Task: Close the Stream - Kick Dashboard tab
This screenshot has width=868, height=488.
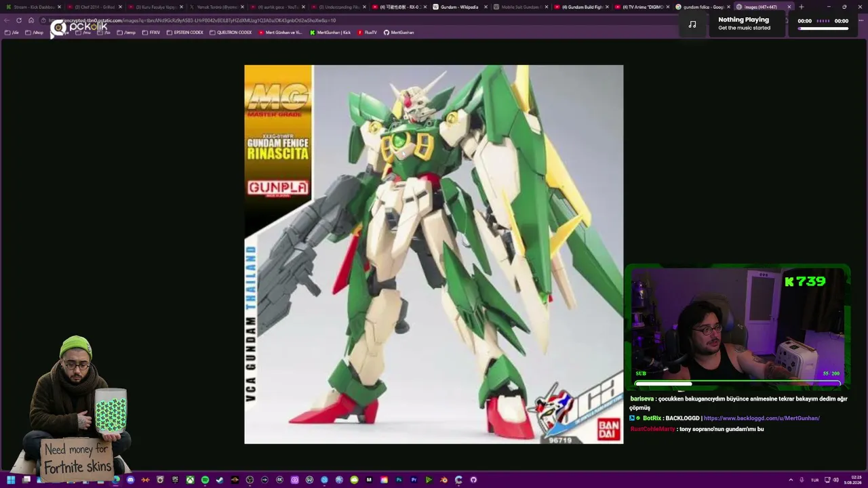Action: [x=59, y=7]
